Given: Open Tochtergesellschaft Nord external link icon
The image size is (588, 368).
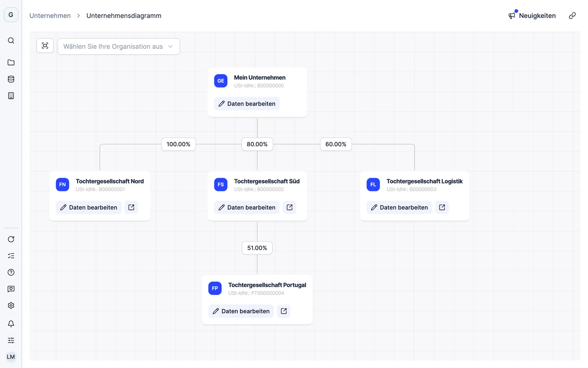Looking at the screenshot, I should 131,207.
